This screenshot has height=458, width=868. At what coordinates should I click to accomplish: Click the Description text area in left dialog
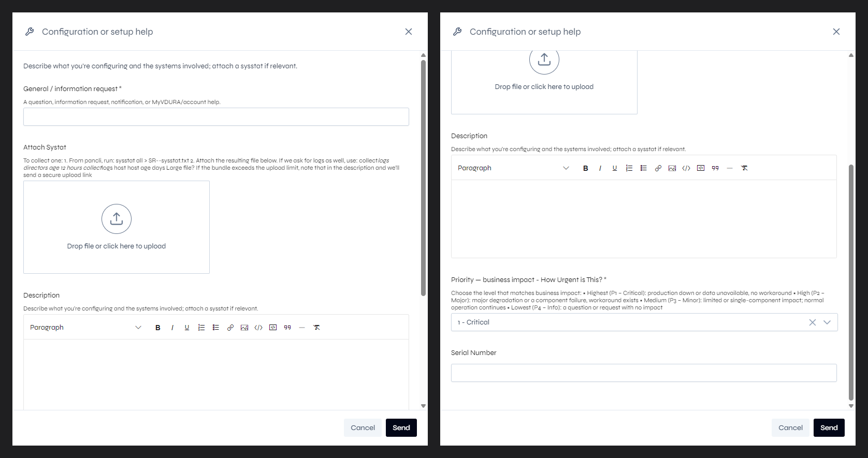216,375
